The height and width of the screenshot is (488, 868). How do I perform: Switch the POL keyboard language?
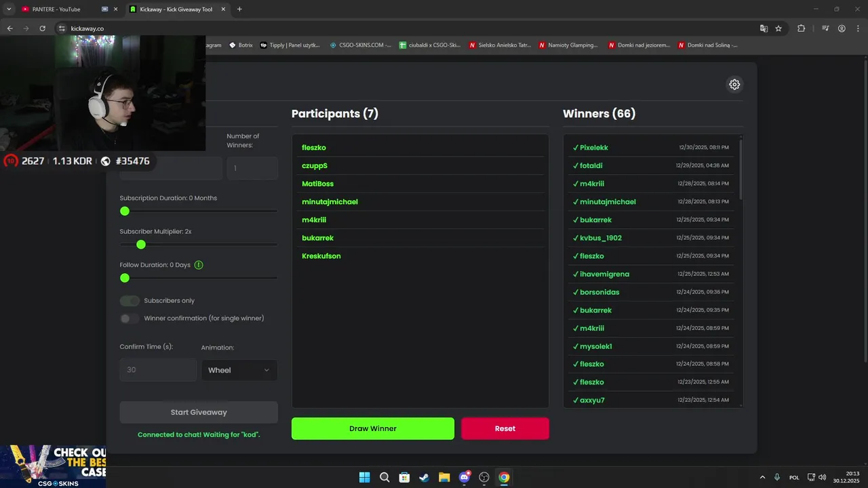click(x=794, y=477)
